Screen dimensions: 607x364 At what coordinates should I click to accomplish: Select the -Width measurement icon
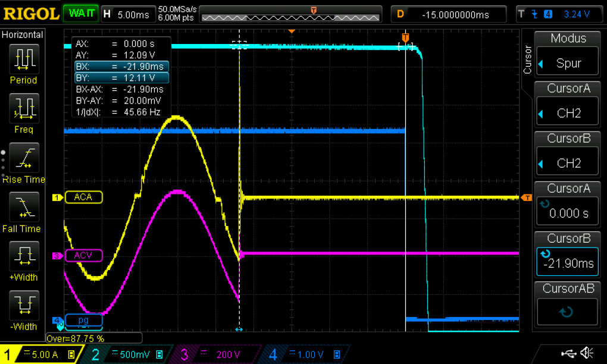tap(24, 305)
